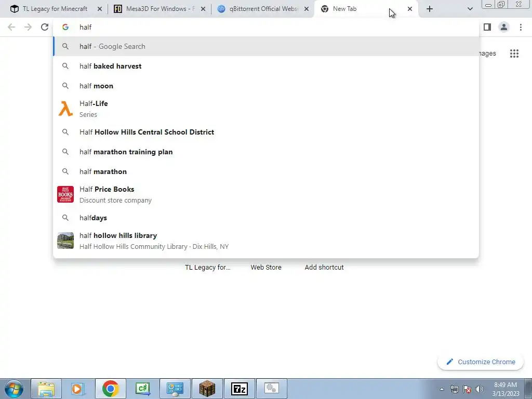The image size is (532, 399).
Task: Choose the half moon suggestion
Action: (x=266, y=86)
